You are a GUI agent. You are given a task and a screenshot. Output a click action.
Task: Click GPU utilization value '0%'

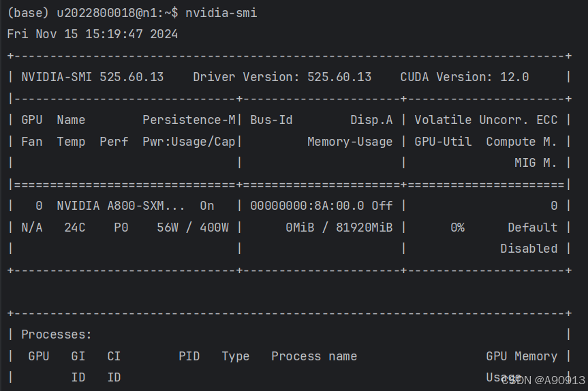click(x=457, y=228)
